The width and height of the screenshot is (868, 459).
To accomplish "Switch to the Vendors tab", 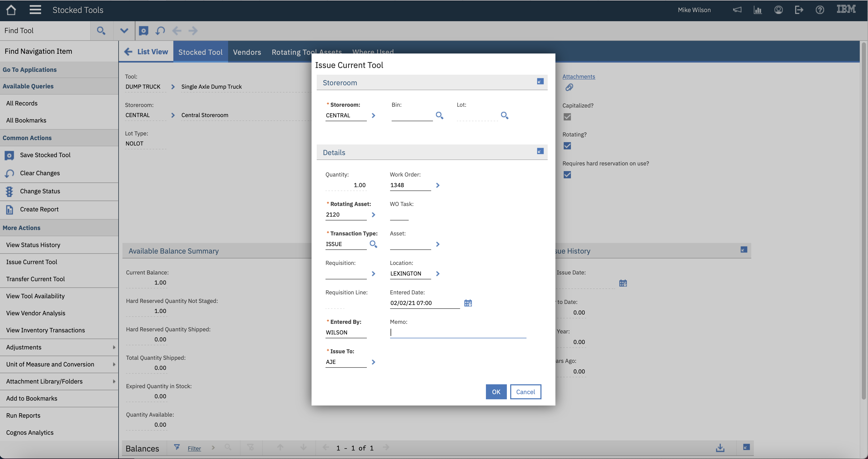I will (247, 52).
